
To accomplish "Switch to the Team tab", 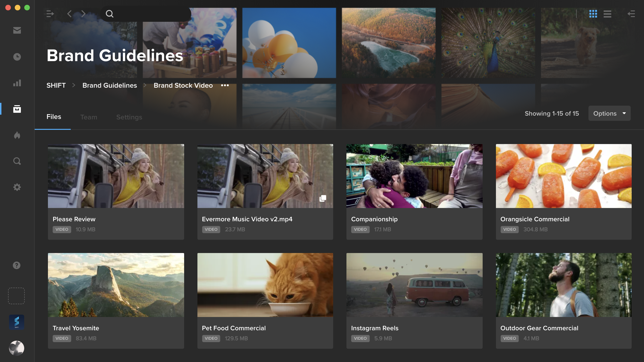I will point(89,117).
